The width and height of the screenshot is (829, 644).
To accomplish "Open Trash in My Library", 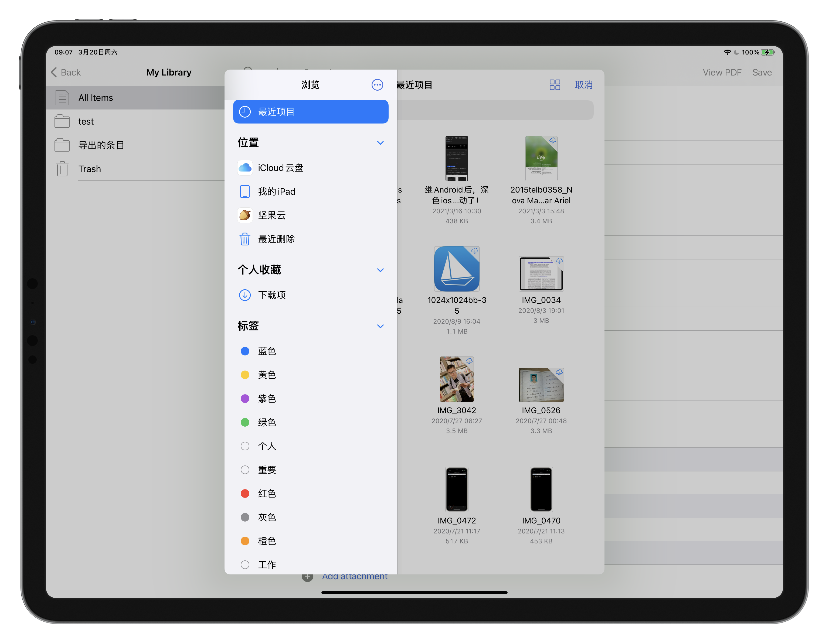I will [135, 169].
